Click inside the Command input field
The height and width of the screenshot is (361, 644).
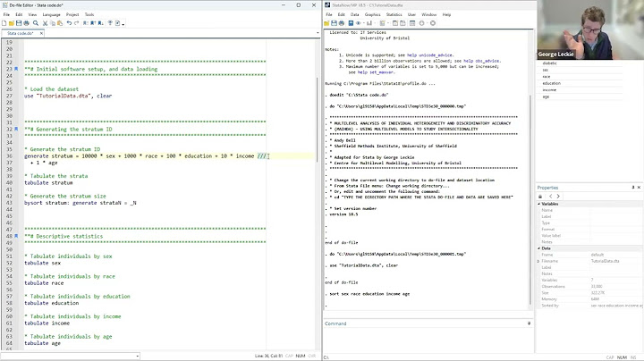coord(428,339)
